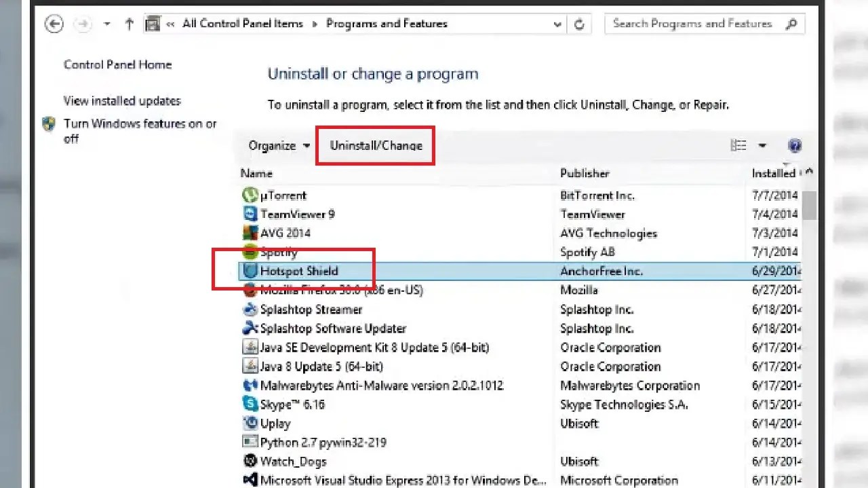The height and width of the screenshot is (488, 868).
Task: Open All Control Panel Items breadcrumb
Action: pyautogui.click(x=243, y=23)
